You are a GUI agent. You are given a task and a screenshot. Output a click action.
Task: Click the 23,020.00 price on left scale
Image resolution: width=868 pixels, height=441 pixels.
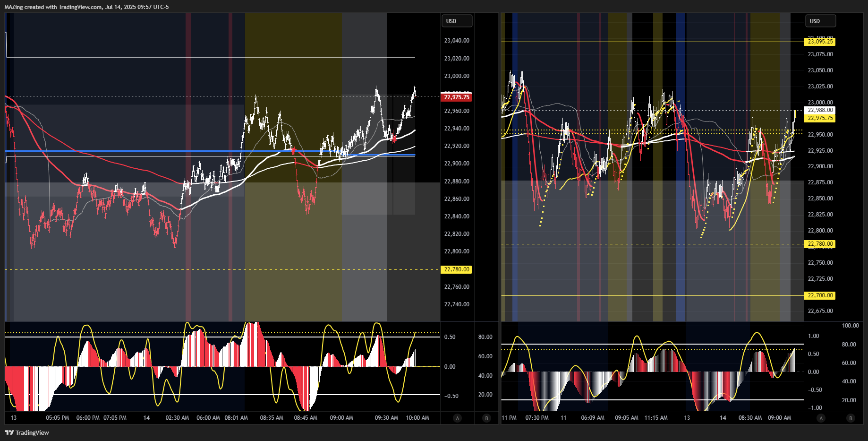click(x=457, y=59)
